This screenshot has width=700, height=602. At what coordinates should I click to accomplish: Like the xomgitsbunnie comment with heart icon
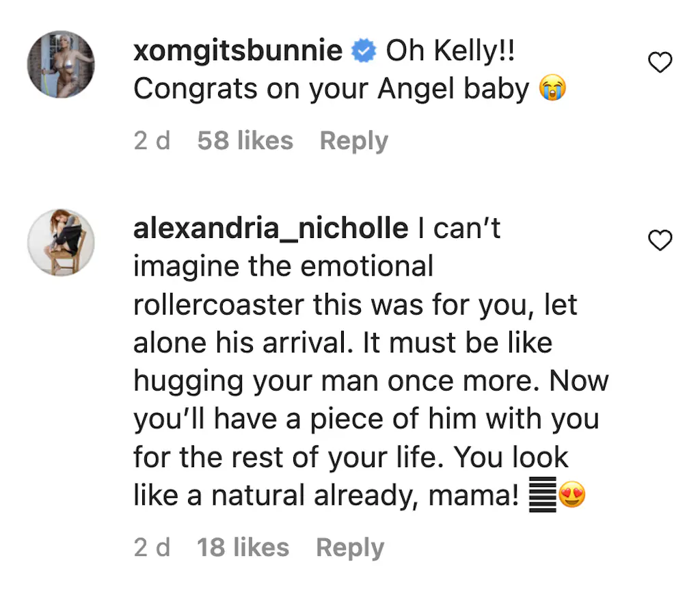coord(660,64)
